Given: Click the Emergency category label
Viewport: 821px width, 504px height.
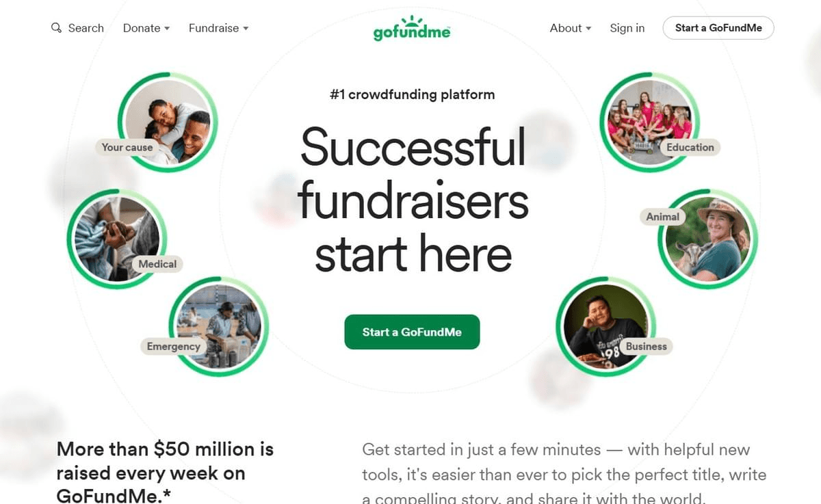Looking at the screenshot, I should tap(174, 347).
